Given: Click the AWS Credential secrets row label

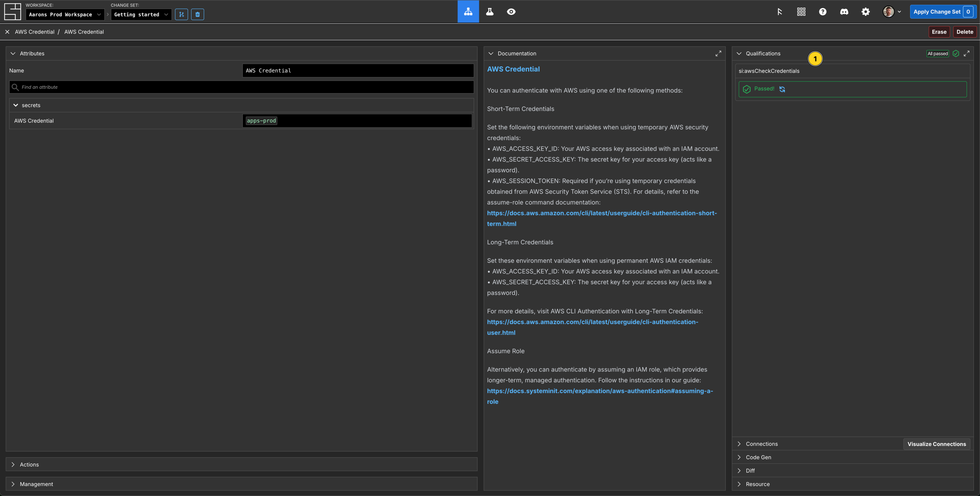Looking at the screenshot, I should tap(34, 120).
